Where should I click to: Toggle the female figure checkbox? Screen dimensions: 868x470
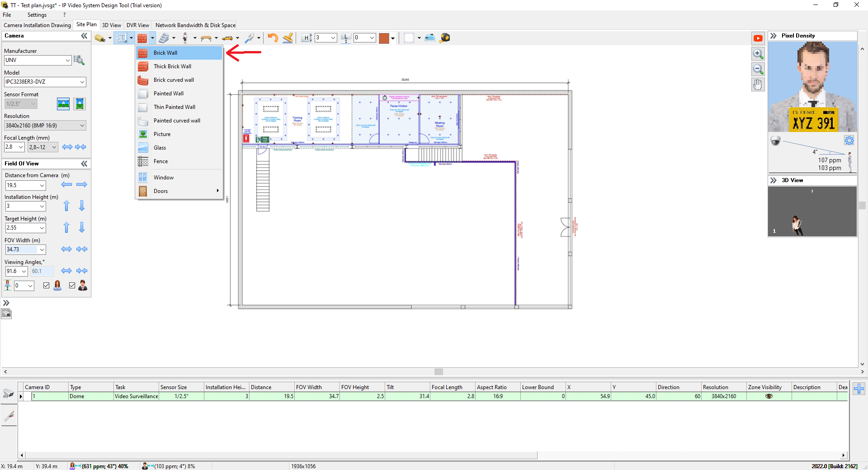[x=46, y=286]
